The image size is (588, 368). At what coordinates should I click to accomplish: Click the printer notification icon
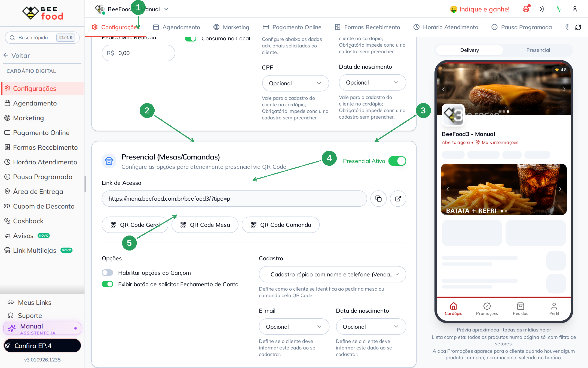(x=526, y=9)
